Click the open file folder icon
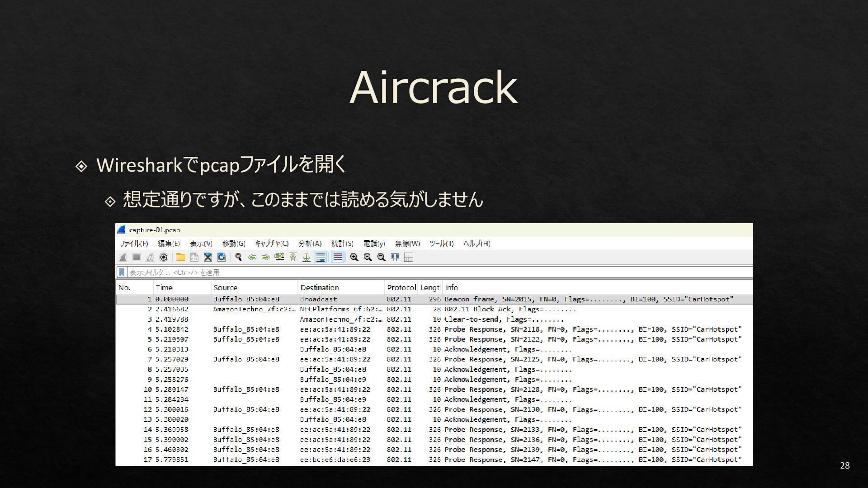This screenshot has height=488, width=868. (180, 258)
